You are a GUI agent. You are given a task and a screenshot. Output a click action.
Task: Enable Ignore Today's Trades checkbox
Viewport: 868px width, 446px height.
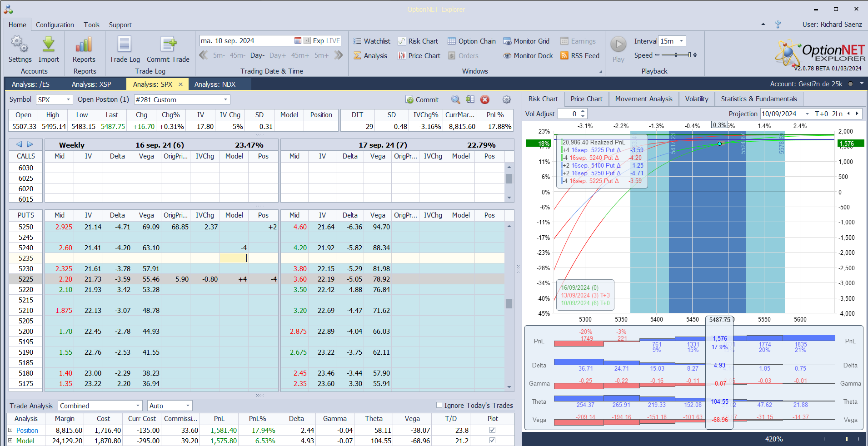(x=439, y=405)
